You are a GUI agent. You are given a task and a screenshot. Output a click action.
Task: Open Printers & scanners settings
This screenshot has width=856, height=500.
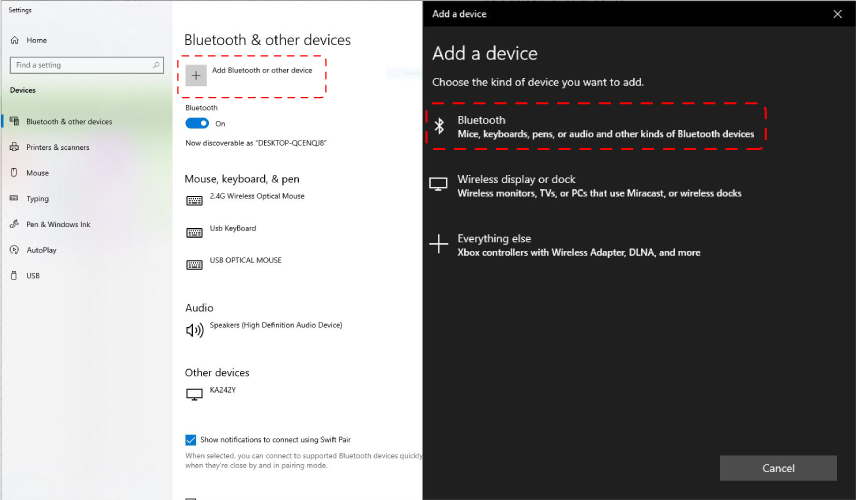coord(58,147)
